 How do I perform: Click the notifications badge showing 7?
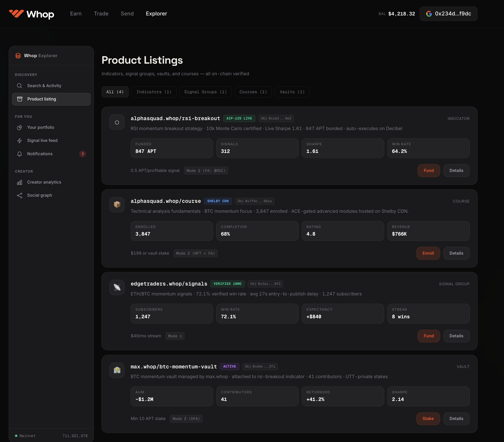(x=83, y=154)
